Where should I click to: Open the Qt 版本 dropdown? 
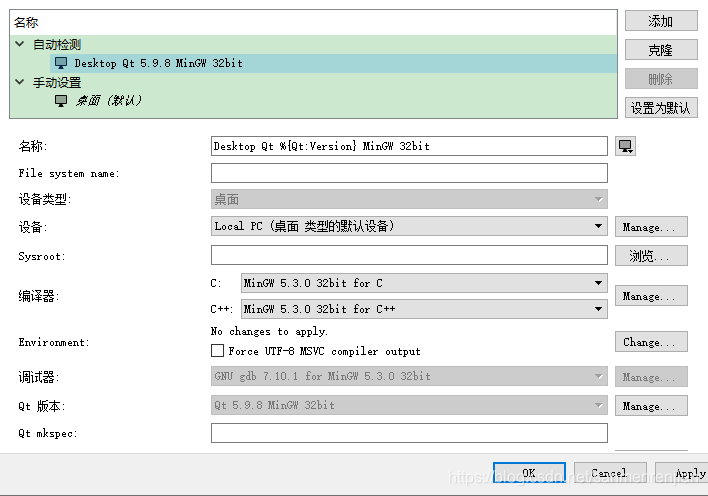(409, 405)
